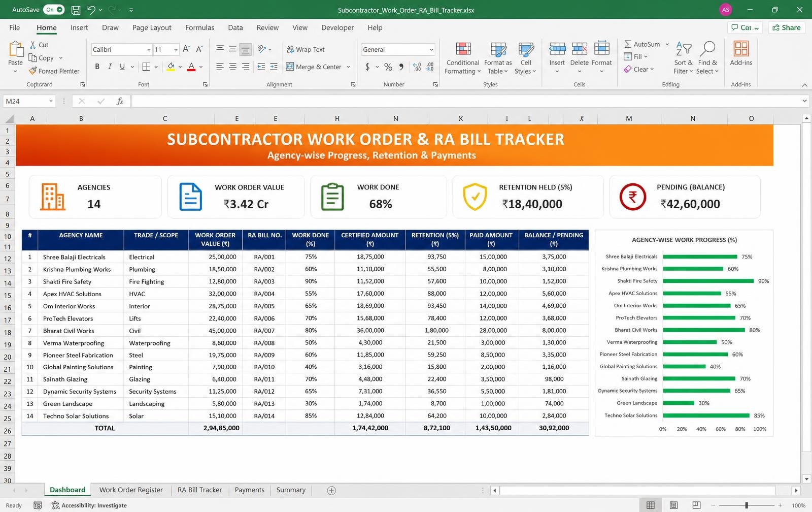The height and width of the screenshot is (512, 812).
Task: Click the macro recording icon in status bar
Action: click(38, 505)
